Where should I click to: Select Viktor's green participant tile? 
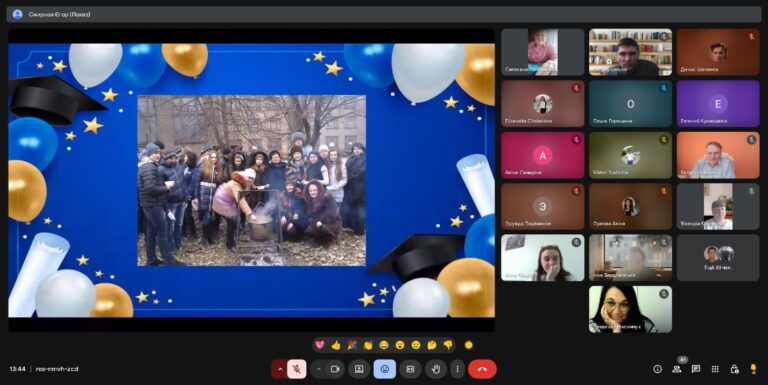(630, 155)
